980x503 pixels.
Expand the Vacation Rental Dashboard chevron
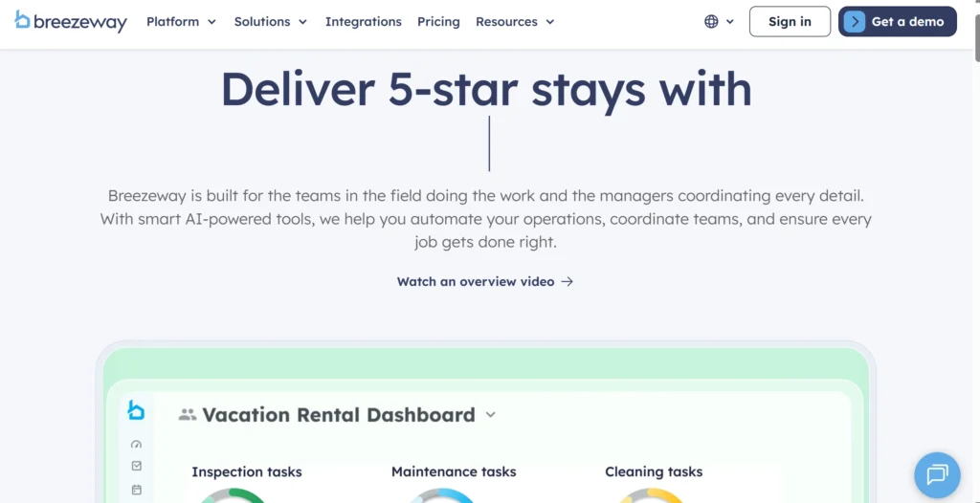click(x=491, y=415)
